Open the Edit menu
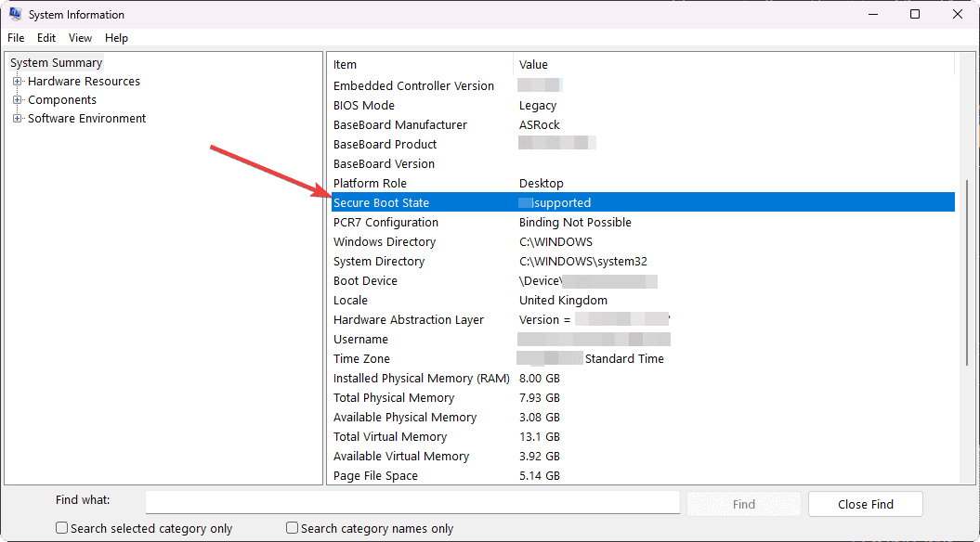 pos(46,37)
